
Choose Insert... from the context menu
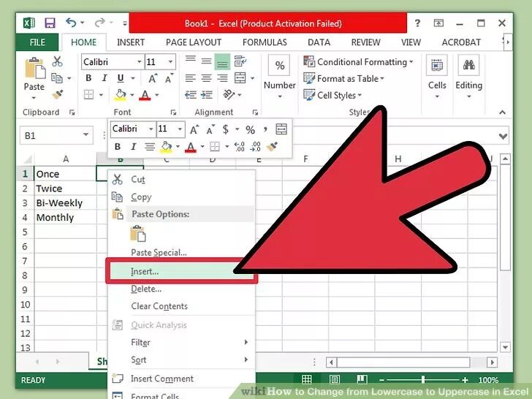coord(181,271)
